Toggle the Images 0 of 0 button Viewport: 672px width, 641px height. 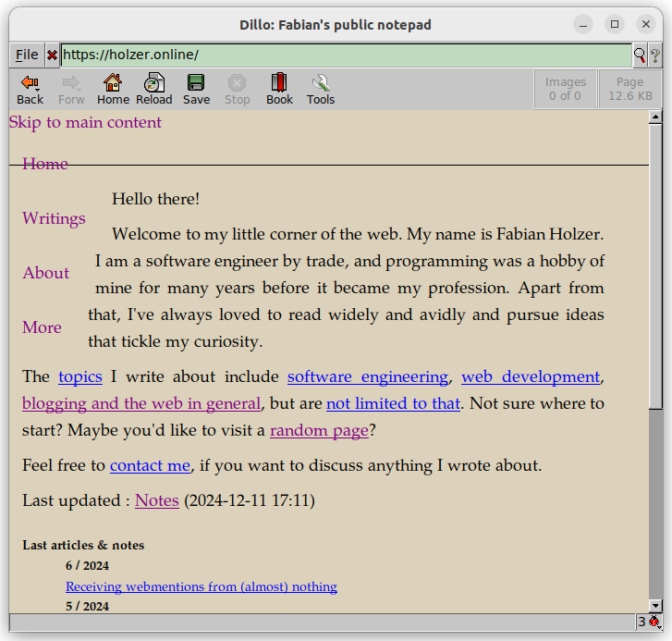[566, 89]
